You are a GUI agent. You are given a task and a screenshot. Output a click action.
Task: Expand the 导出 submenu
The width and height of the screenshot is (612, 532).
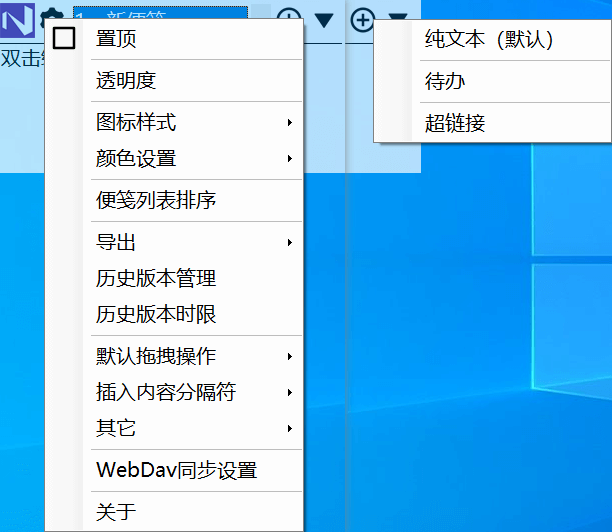[x=174, y=242]
